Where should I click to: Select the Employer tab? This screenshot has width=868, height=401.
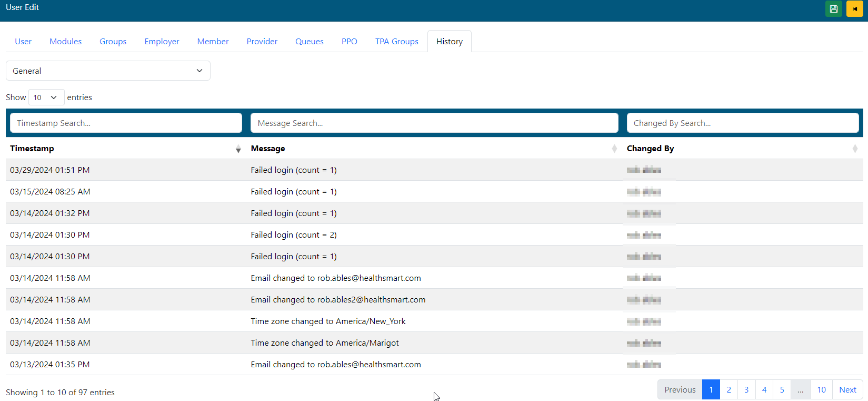pos(162,42)
